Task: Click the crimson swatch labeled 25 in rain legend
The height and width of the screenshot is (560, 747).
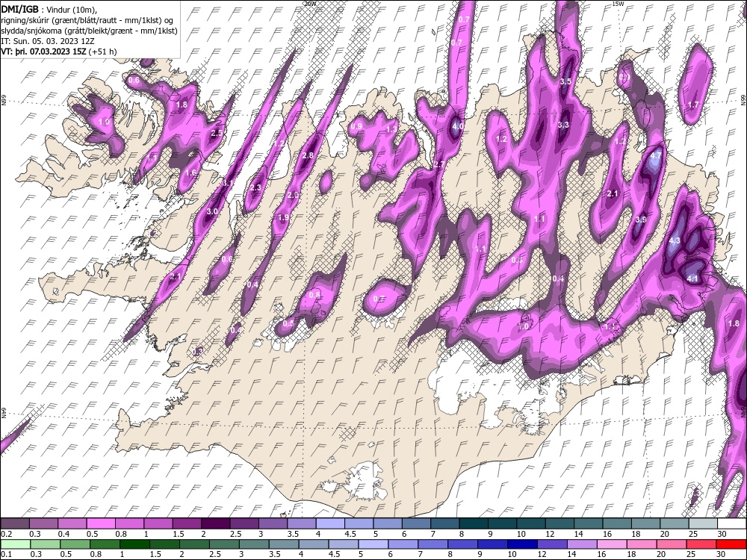Action: pyautogui.click(x=701, y=544)
